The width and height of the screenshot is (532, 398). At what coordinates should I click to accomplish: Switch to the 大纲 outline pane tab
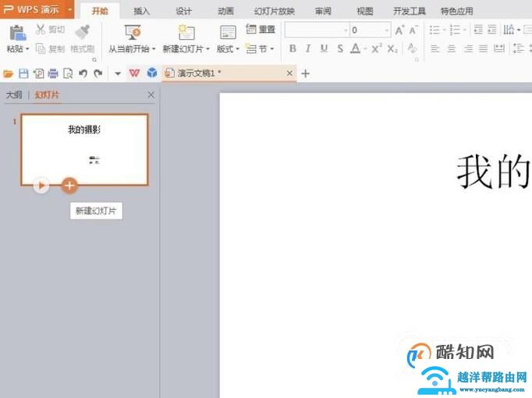[x=14, y=94]
